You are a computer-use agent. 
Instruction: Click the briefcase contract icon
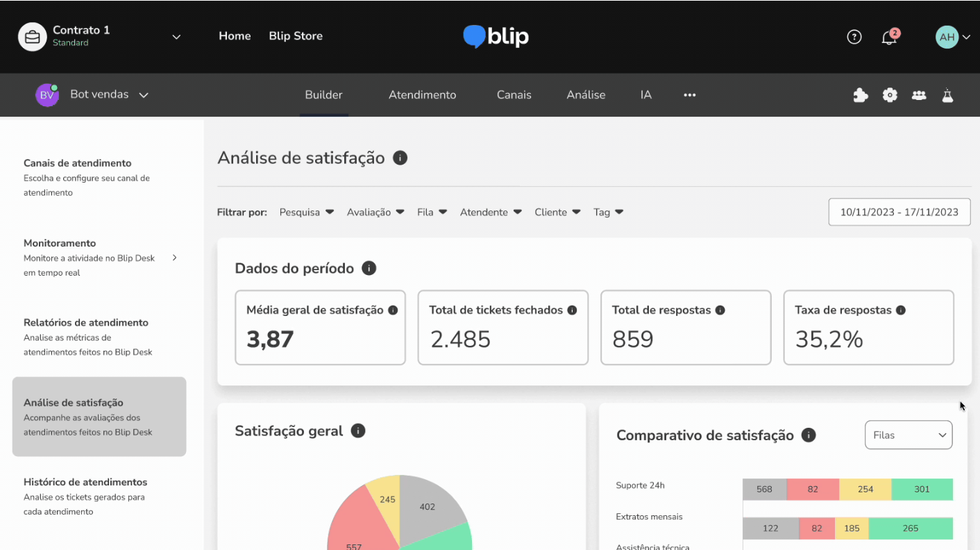tap(32, 37)
